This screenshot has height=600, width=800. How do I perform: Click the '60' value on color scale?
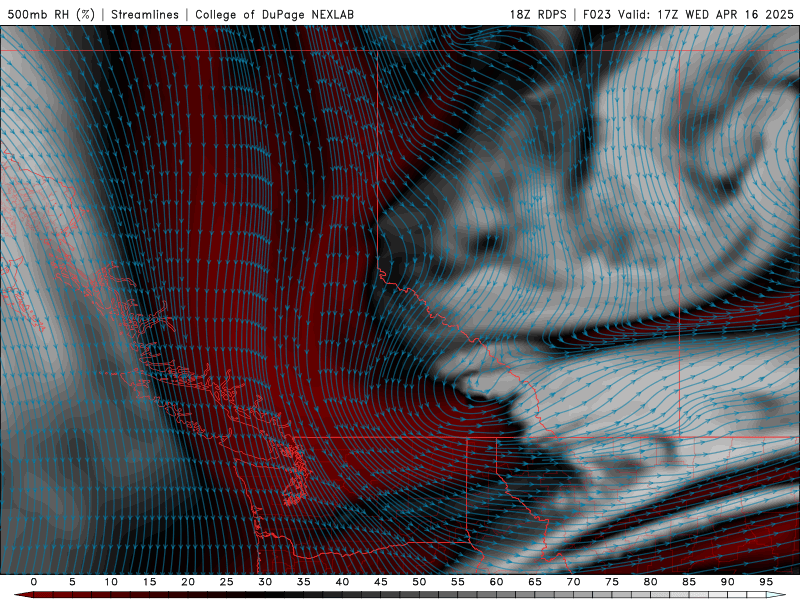(x=496, y=582)
